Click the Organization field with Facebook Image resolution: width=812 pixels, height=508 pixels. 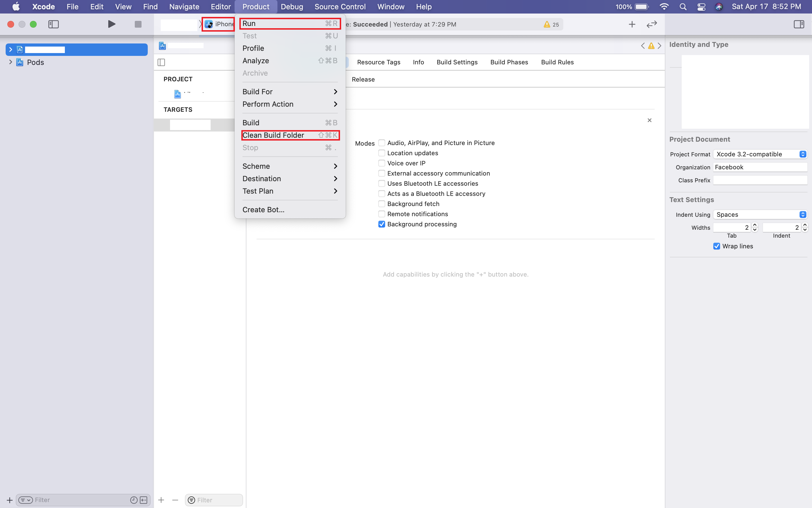[760, 167]
